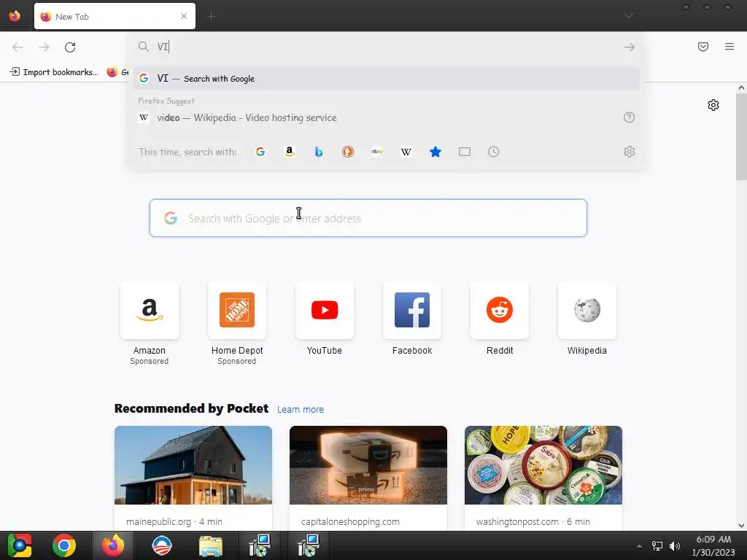Click the vertical scrollbar thumb
The width and height of the screenshot is (747, 560).
(741, 136)
